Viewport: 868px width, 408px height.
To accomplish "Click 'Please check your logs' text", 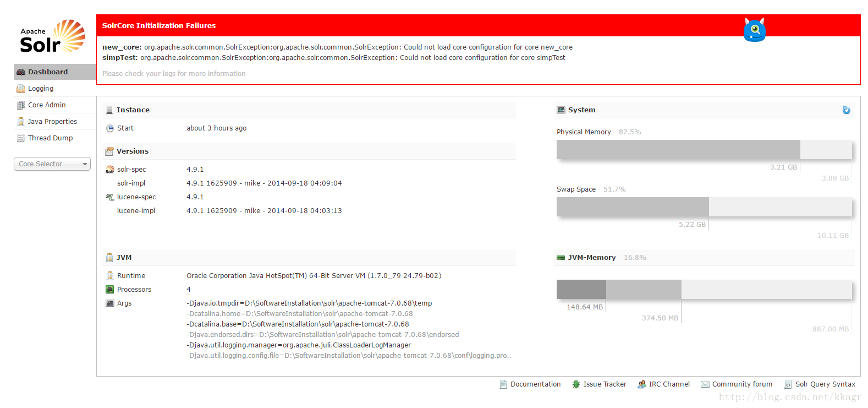I will [x=174, y=74].
